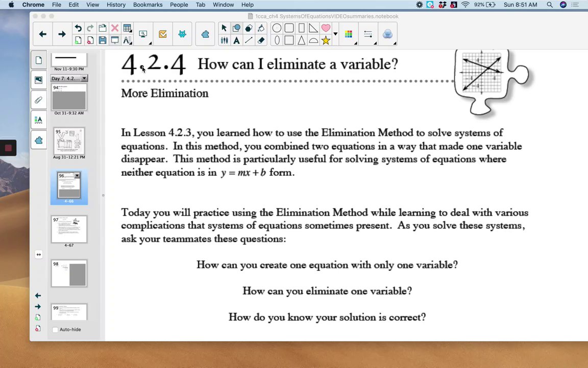588x368 pixels.
Task: Pick the semicircle shape
Action: click(x=313, y=40)
